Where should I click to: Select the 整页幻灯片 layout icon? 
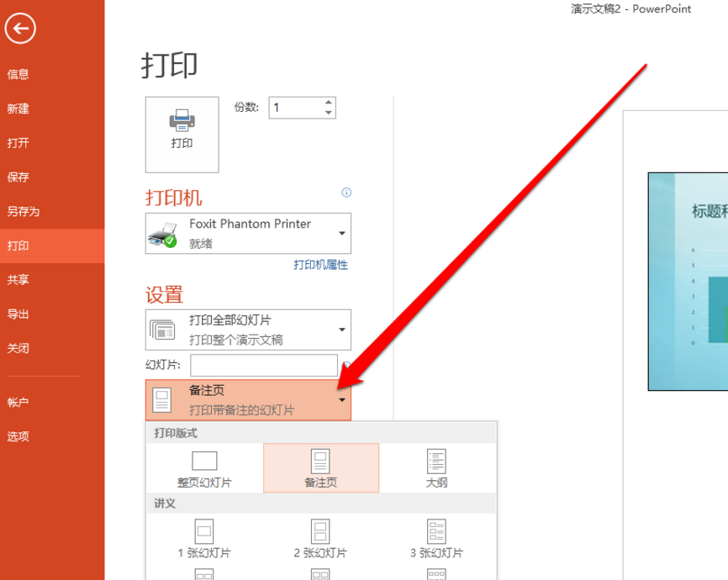(204, 461)
